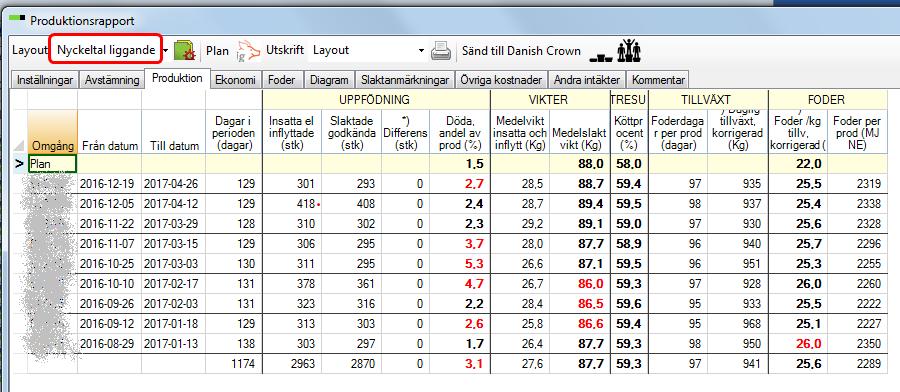Open the Ekonomi tab
Viewport: 900px width, 392px height.
(x=235, y=80)
